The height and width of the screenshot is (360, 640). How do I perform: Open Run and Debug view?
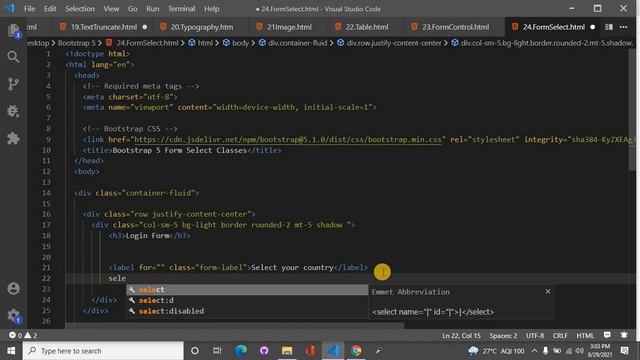pyautogui.click(x=13, y=111)
